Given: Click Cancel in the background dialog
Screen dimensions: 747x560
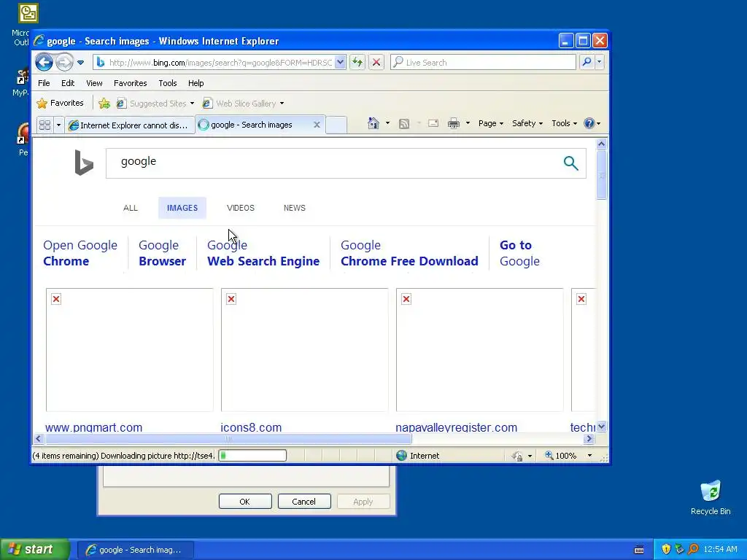Looking at the screenshot, I should point(304,502).
